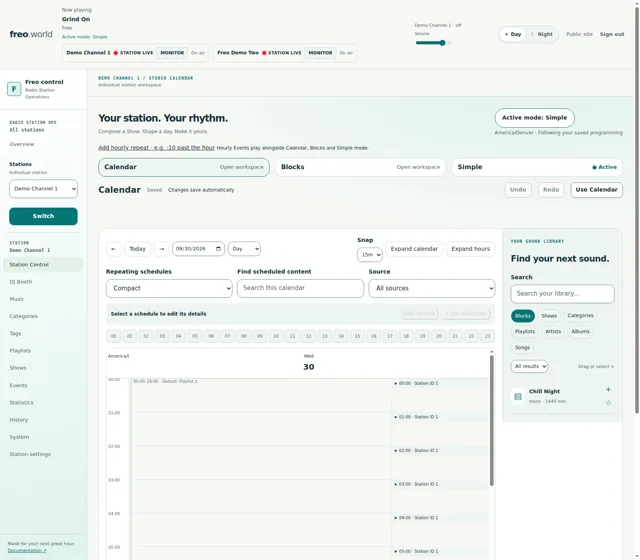
Task: Toggle Monitor for Freo Demo Two
Action: coord(320,53)
